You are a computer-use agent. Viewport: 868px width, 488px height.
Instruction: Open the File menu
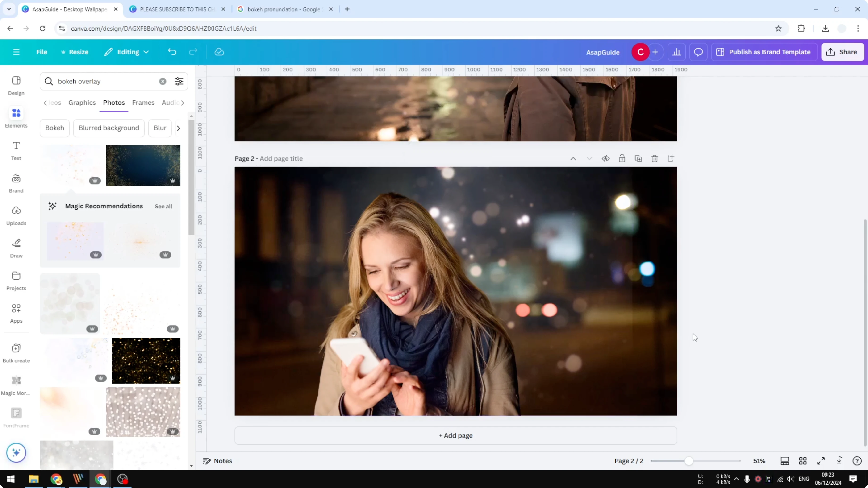42,52
